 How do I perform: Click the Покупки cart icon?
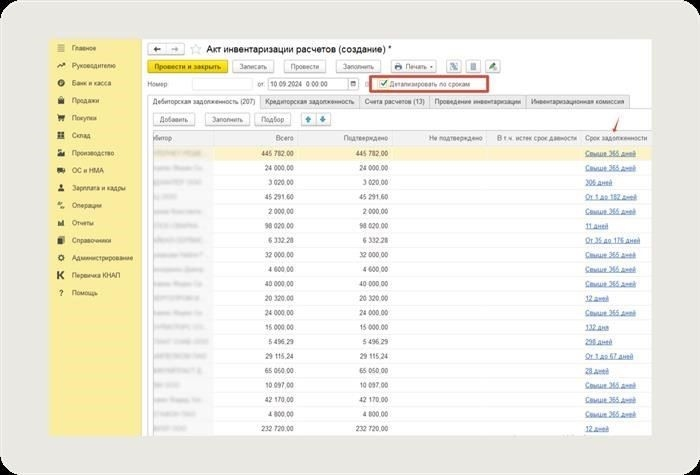pyautogui.click(x=61, y=118)
